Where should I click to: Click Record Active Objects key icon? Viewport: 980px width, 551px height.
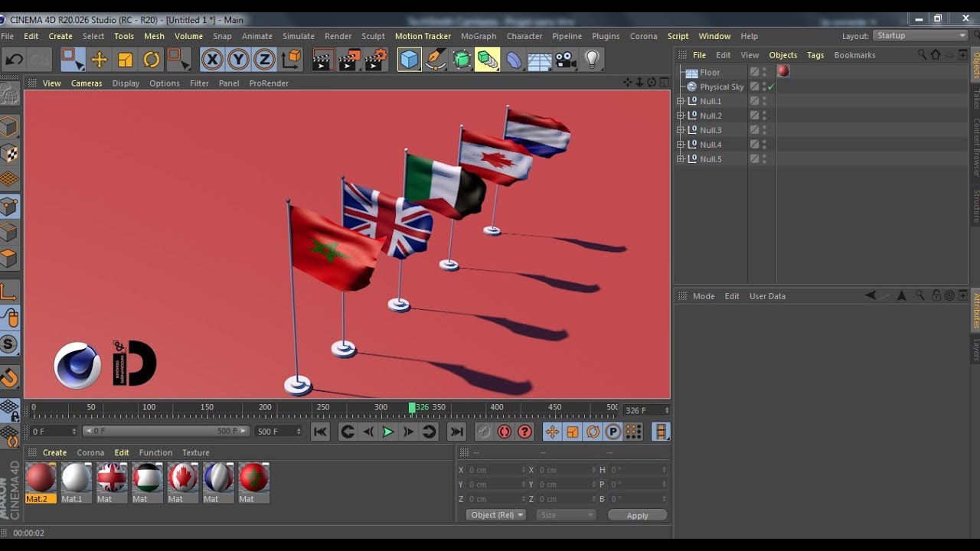[484, 432]
